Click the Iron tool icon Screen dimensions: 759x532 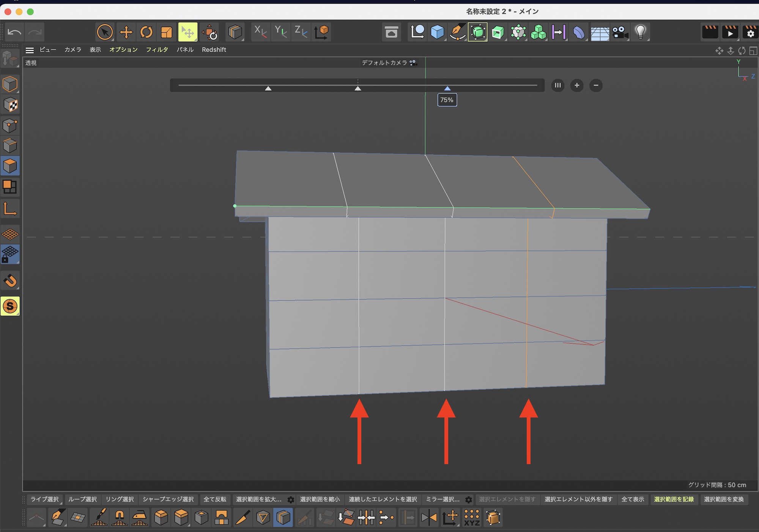[140, 517]
